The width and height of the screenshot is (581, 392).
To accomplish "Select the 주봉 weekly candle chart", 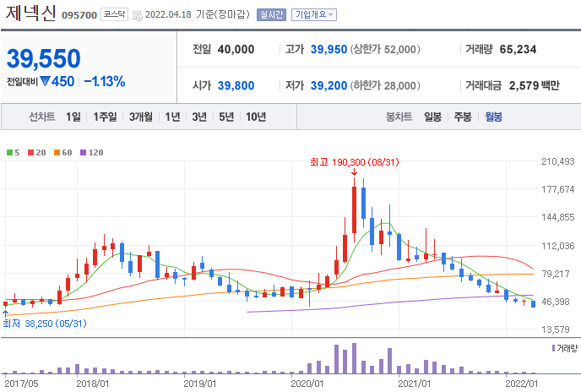I will click(463, 117).
